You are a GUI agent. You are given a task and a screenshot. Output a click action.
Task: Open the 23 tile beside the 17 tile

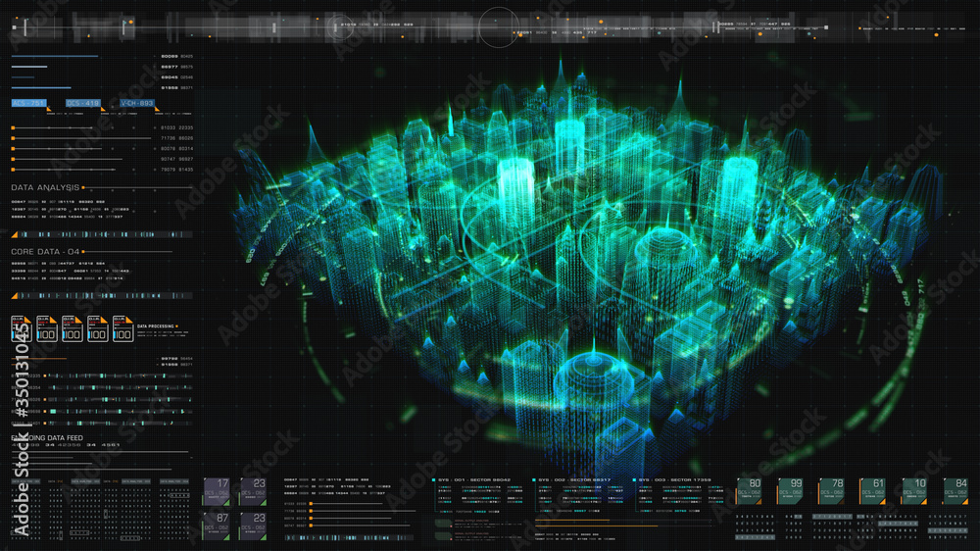[x=253, y=492]
